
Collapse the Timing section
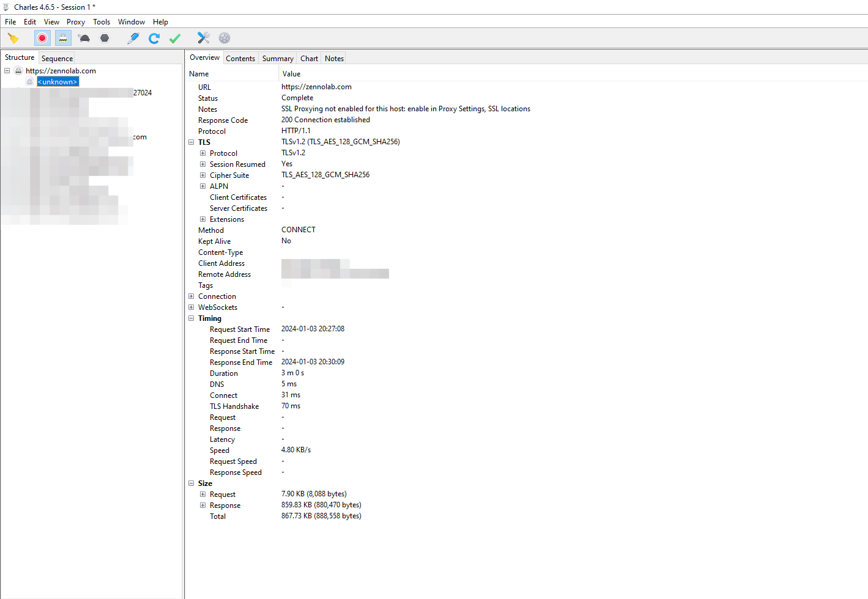[191, 318]
